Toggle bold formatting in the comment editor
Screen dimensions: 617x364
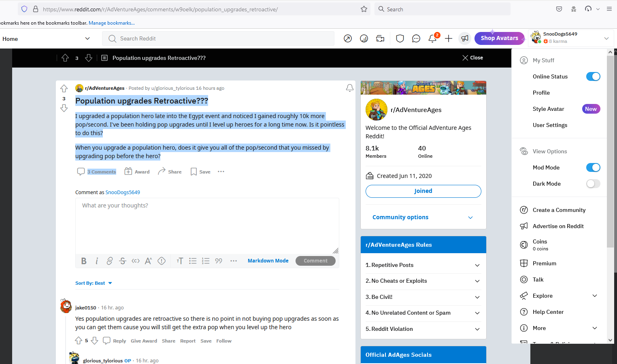coord(84,261)
